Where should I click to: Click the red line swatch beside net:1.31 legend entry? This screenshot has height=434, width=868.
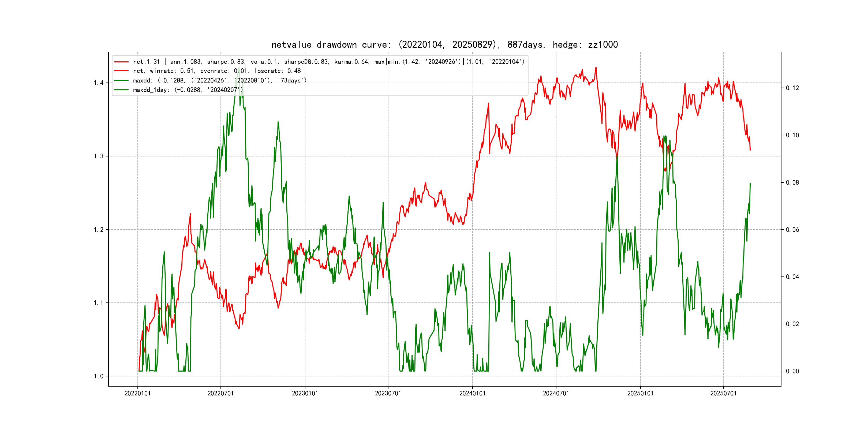click(x=121, y=62)
